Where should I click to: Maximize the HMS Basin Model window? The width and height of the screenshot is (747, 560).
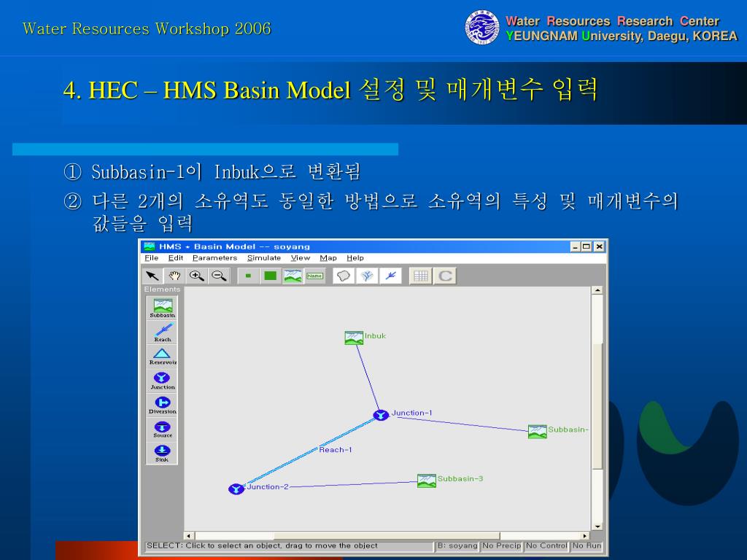pos(587,246)
